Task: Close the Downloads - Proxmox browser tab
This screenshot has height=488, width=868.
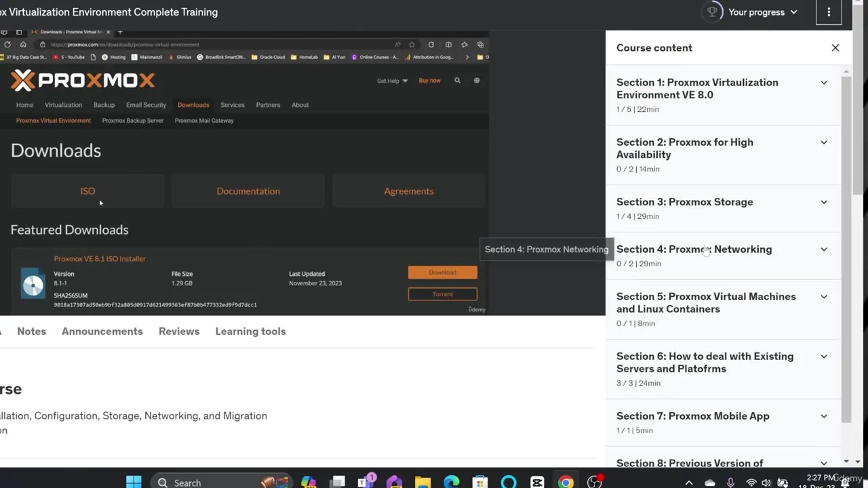Action: [108, 32]
